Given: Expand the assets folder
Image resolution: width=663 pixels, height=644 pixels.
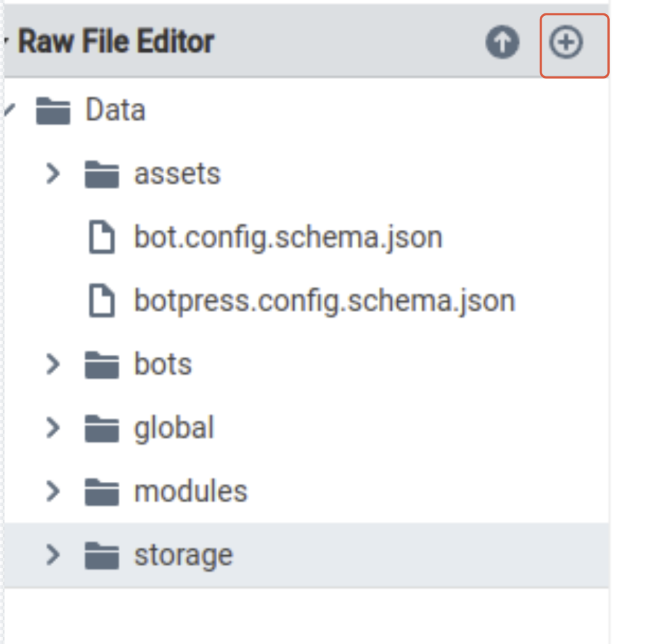Looking at the screenshot, I should point(53,172).
